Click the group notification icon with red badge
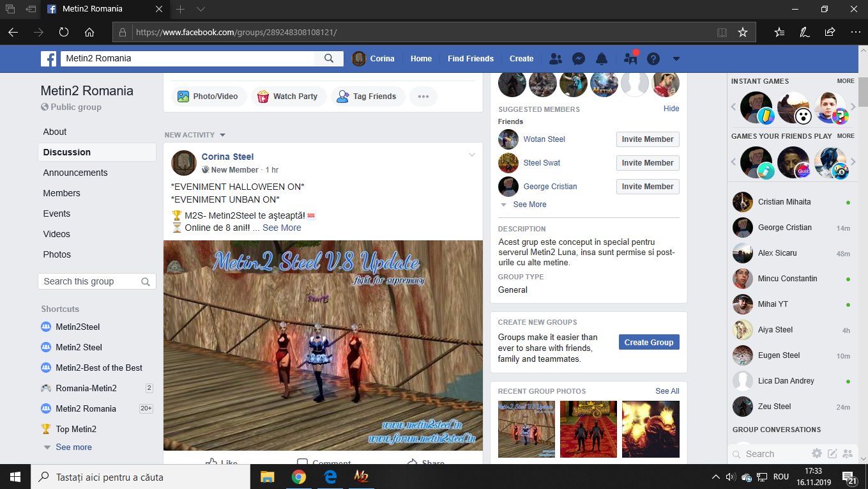 630,58
